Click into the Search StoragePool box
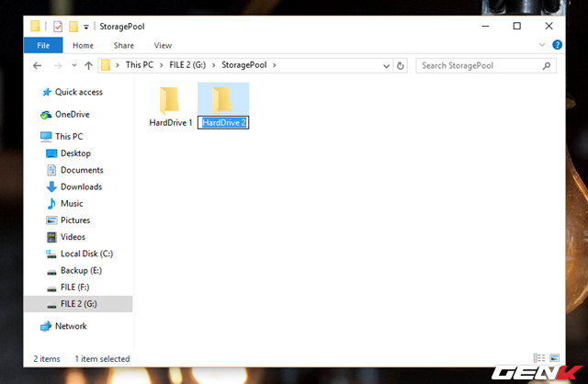This screenshot has width=588, height=384. click(x=478, y=66)
